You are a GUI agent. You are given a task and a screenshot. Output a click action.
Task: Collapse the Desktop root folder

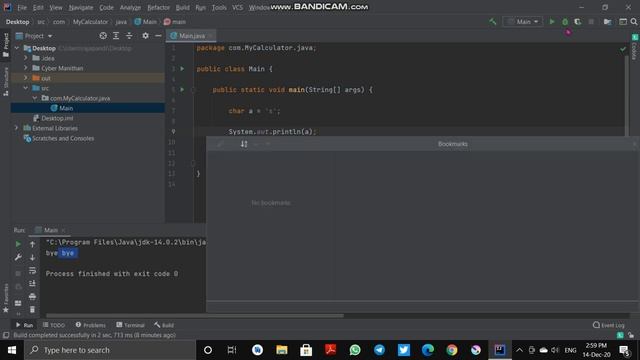(x=17, y=48)
